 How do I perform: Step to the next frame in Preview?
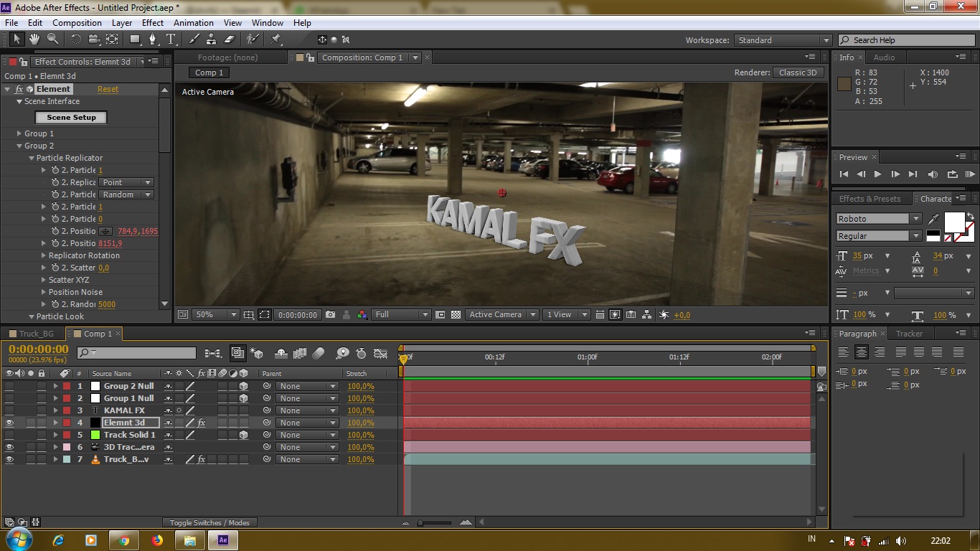pos(895,174)
